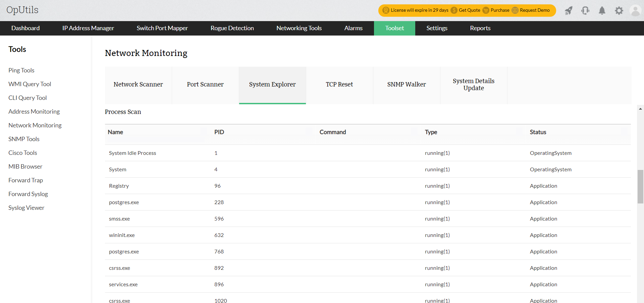Click the Request Demo screen icon
The width and height of the screenshot is (644, 303).
[x=515, y=10]
